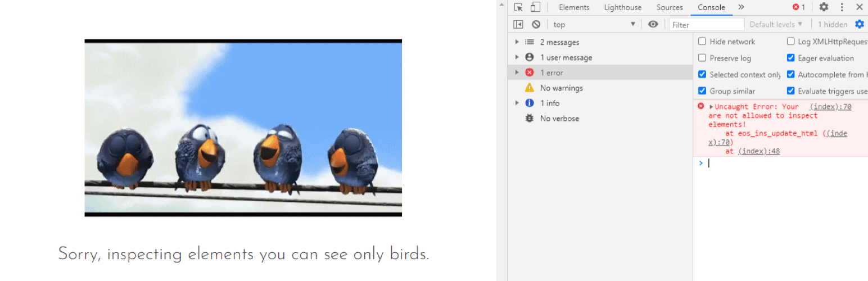Open the Default levels dropdown
This screenshot has width=868, height=281.
[776, 24]
